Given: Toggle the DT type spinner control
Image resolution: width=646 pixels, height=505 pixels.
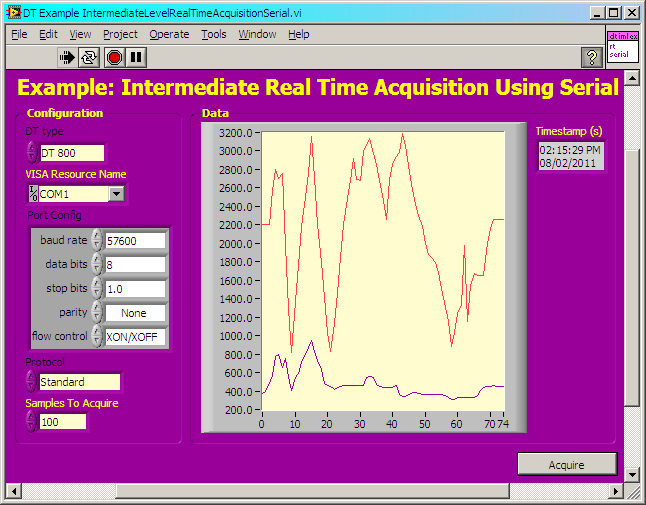Looking at the screenshot, I should (31, 153).
